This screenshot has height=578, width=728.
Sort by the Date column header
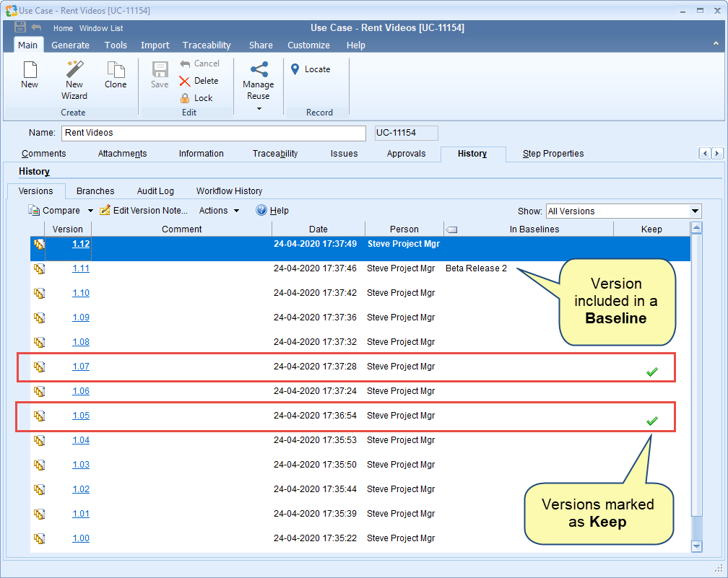[x=318, y=229]
